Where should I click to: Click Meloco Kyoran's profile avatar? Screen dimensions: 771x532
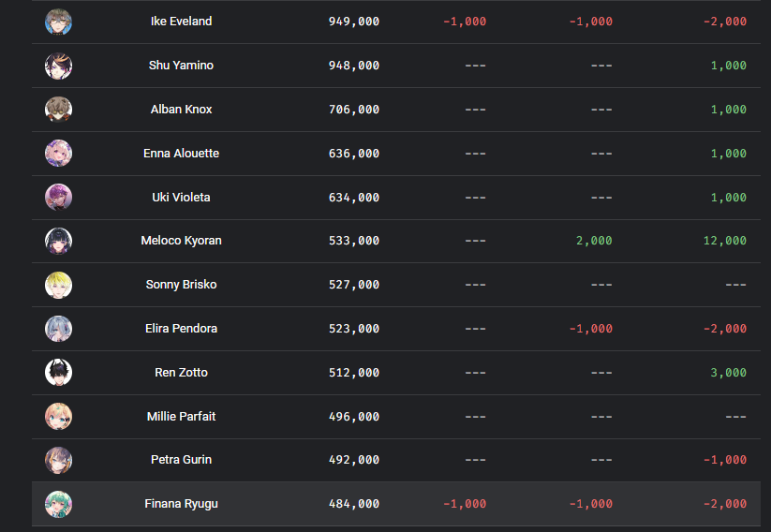[x=58, y=241]
